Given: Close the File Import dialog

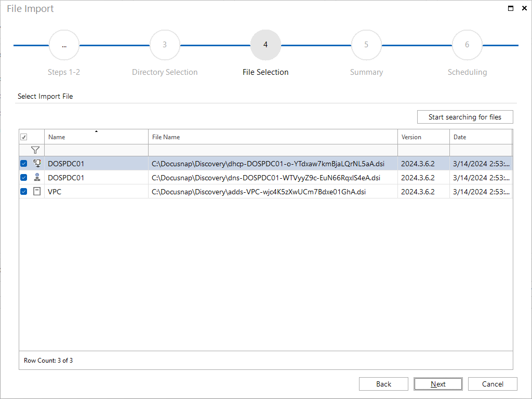Looking at the screenshot, I should (524, 8).
